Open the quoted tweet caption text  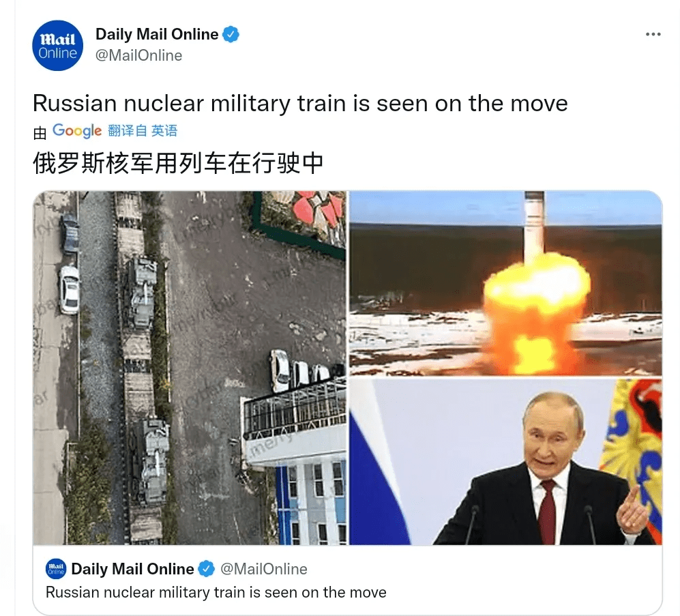[216, 592]
